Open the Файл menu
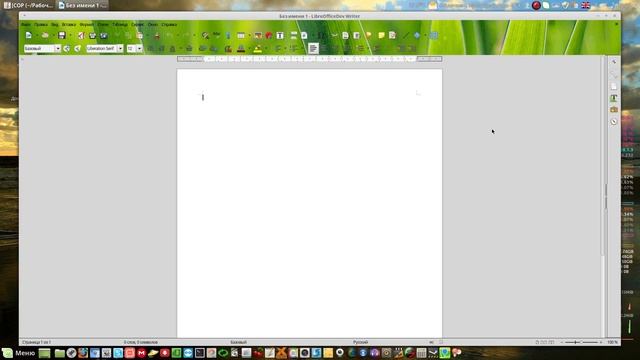Viewport: 640px width, 360px height. [26, 24]
